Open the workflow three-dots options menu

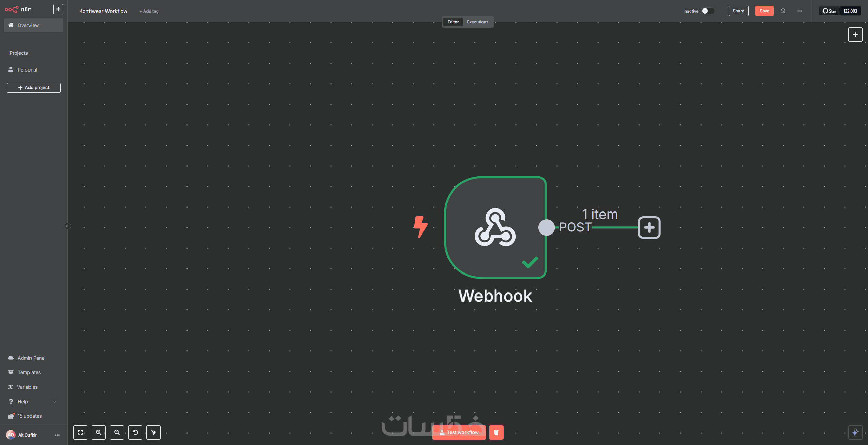pyautogui.click(x=800, y=11)
